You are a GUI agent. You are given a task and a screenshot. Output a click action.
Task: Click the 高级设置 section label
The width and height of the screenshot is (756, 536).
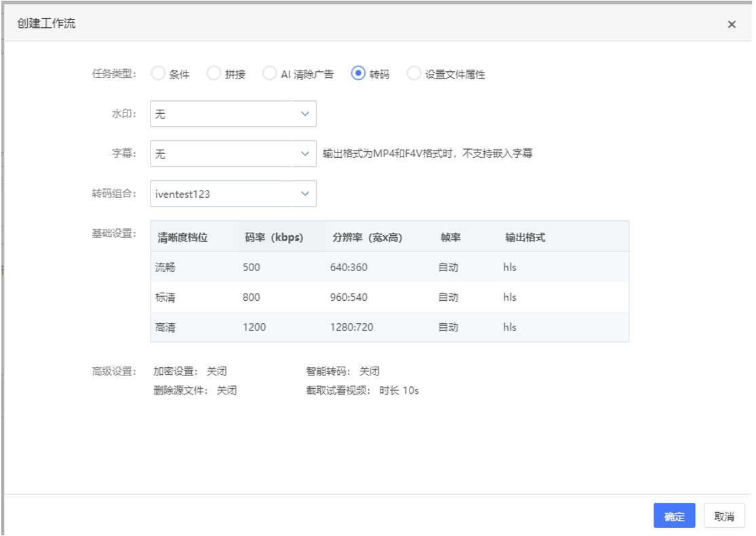[115, 371]
